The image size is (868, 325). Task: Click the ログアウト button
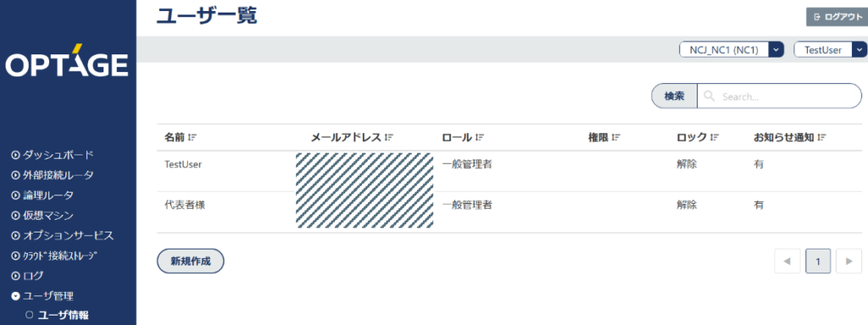coord(835,17)
